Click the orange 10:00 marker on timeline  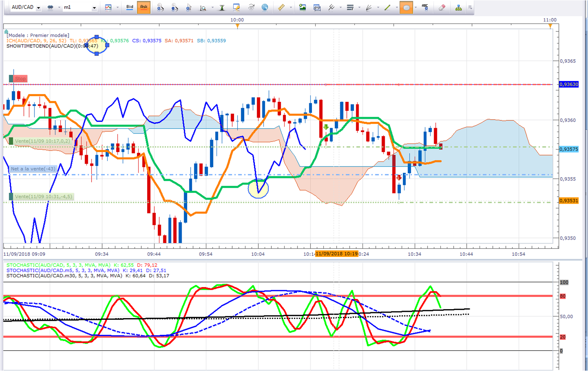[x=238, y=26]
